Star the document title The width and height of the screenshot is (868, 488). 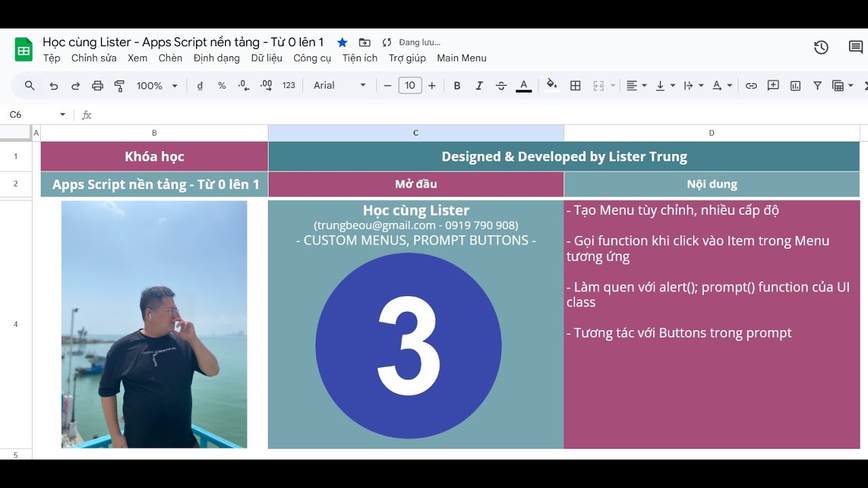point(342,42)
